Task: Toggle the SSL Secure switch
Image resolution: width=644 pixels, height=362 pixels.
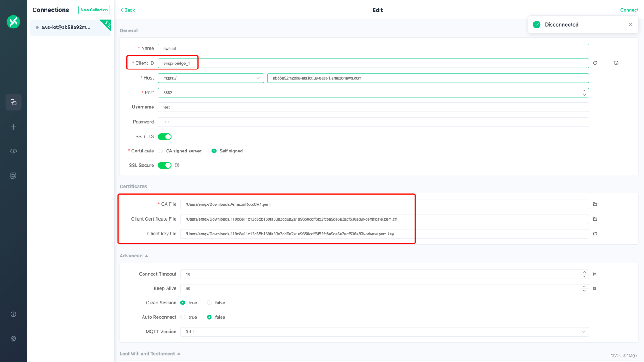Action: [165, 165]
